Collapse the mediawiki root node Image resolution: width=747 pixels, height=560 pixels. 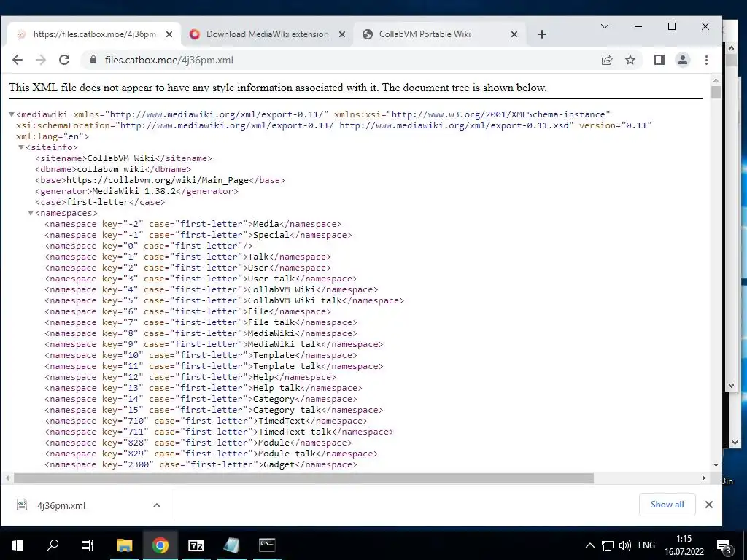click(12, 114)
